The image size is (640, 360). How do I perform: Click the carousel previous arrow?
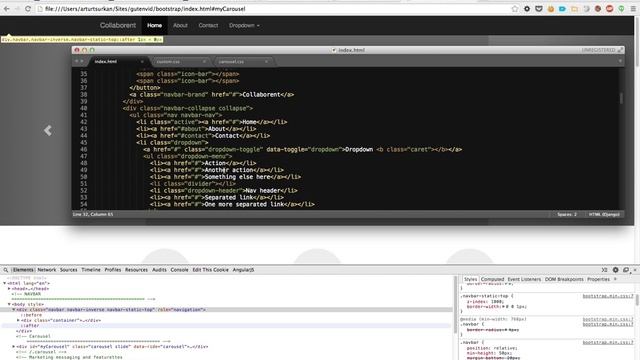point(48,130)
